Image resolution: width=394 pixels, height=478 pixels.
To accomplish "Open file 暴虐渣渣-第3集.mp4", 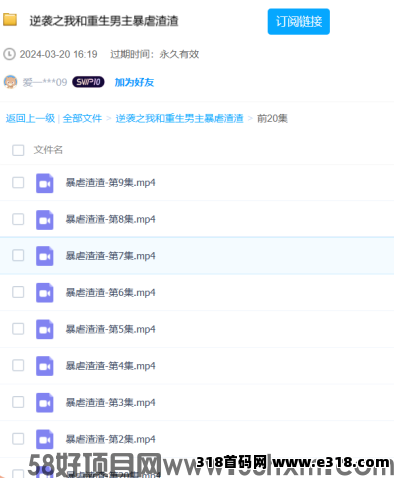I will pos(111,403).
